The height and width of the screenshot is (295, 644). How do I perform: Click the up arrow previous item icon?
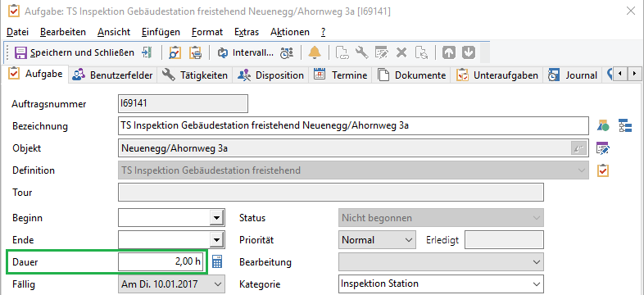[x=449, y=52]
